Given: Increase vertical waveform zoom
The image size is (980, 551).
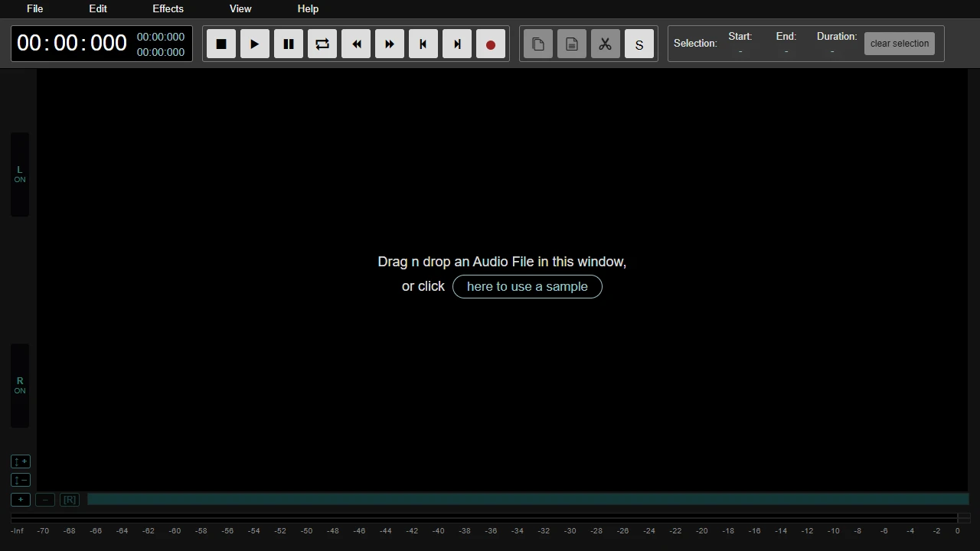Looking at the screenshot, I should pyautogui.click(x=21, y=461).
